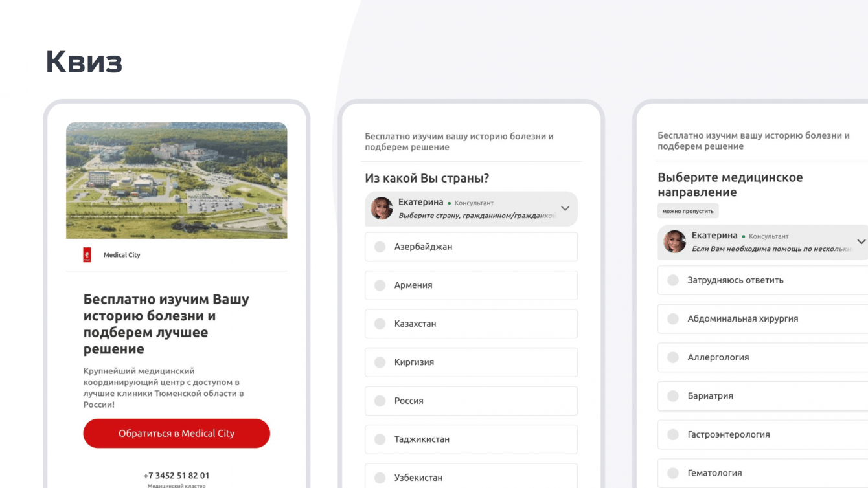Screen dimensions: 868x488
Task: Click the heading Выберите медицинское направление
Action: pyautogui.click(x=730, y=185)
